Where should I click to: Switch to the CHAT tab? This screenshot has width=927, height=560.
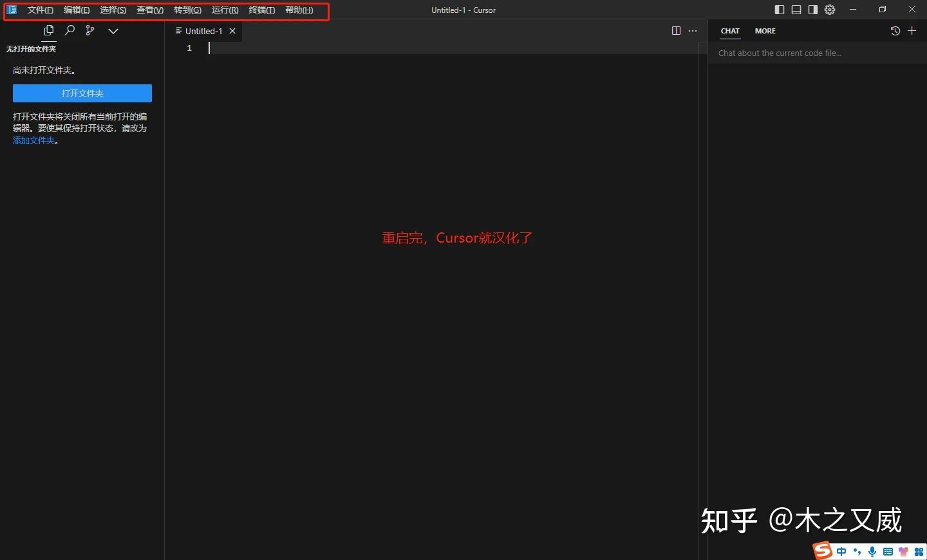click(730, 31)
